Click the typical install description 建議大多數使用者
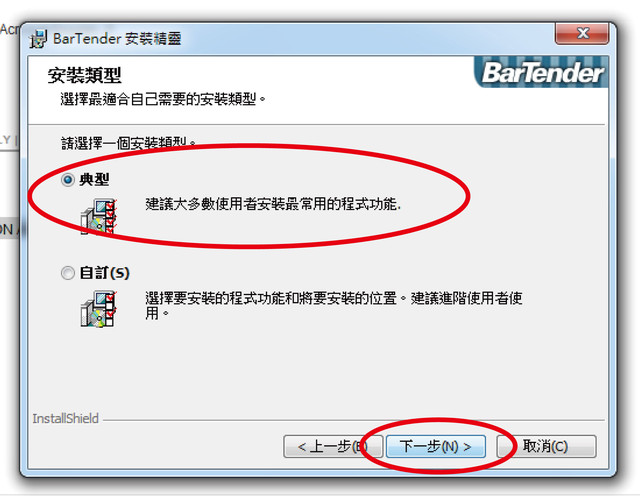This screenshot has width=640, height=496. click(x=273, y=204)
